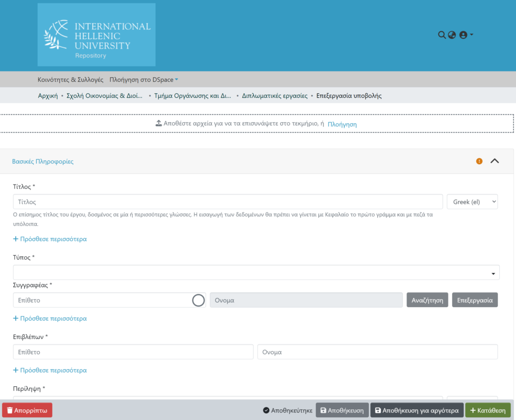Click the Απορρίπτω discard button

point(27,410)
